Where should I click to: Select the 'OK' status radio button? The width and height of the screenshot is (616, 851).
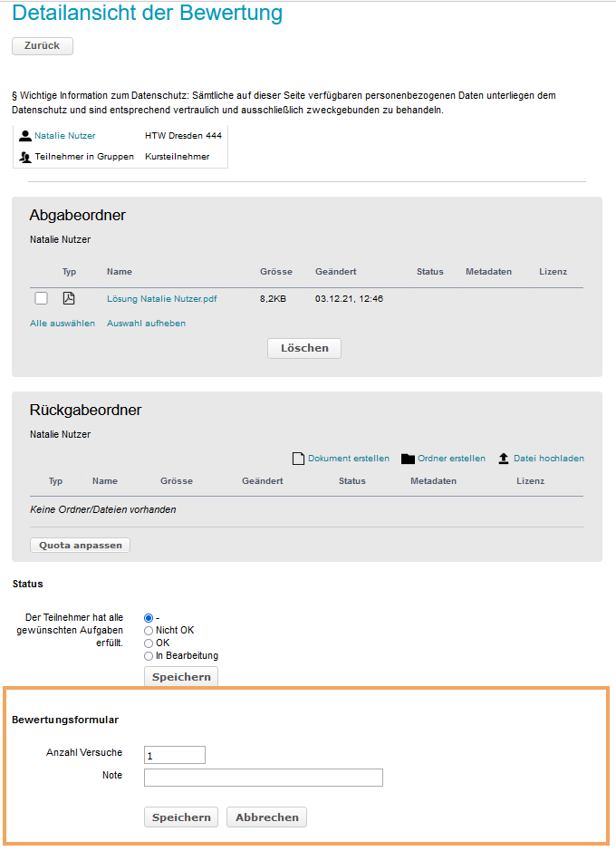point(149,643)
